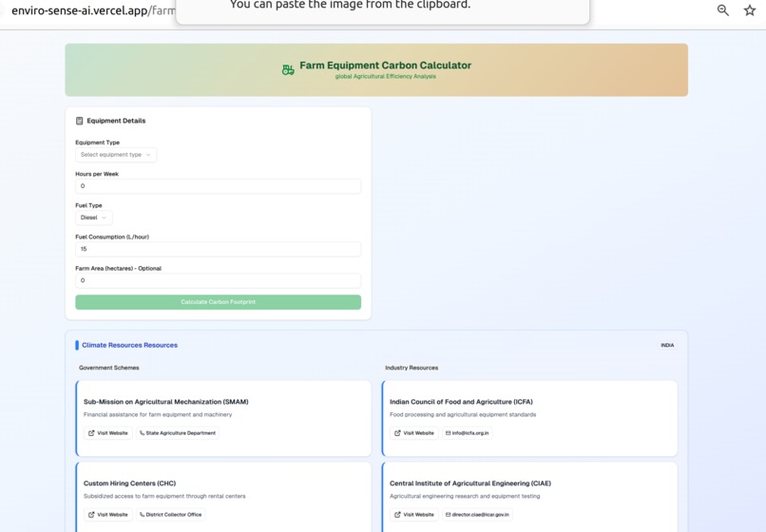Visit Website for Custom Hiring Centers

[x=108, y=514]
